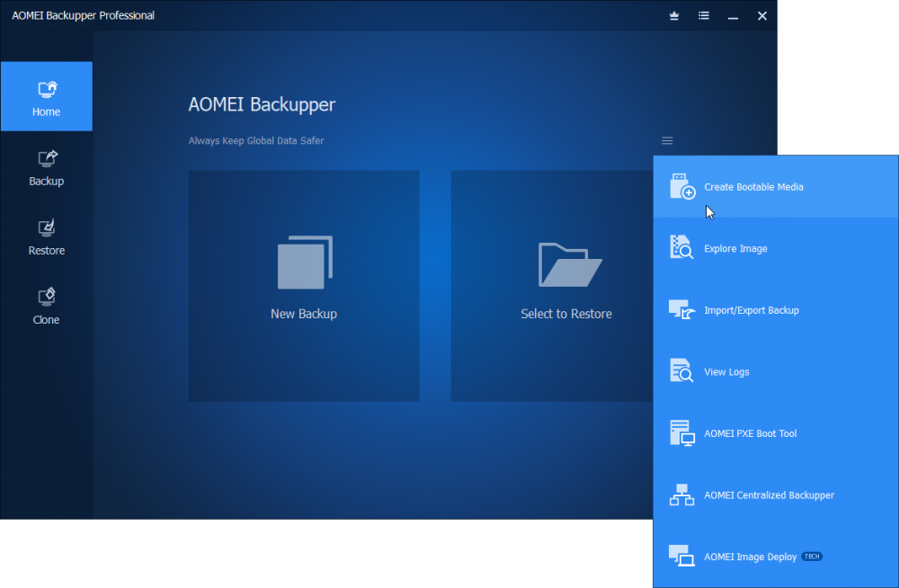Launch AOMEI PXE Boot Tool
The image size is (899, 588).
(776, 433)
